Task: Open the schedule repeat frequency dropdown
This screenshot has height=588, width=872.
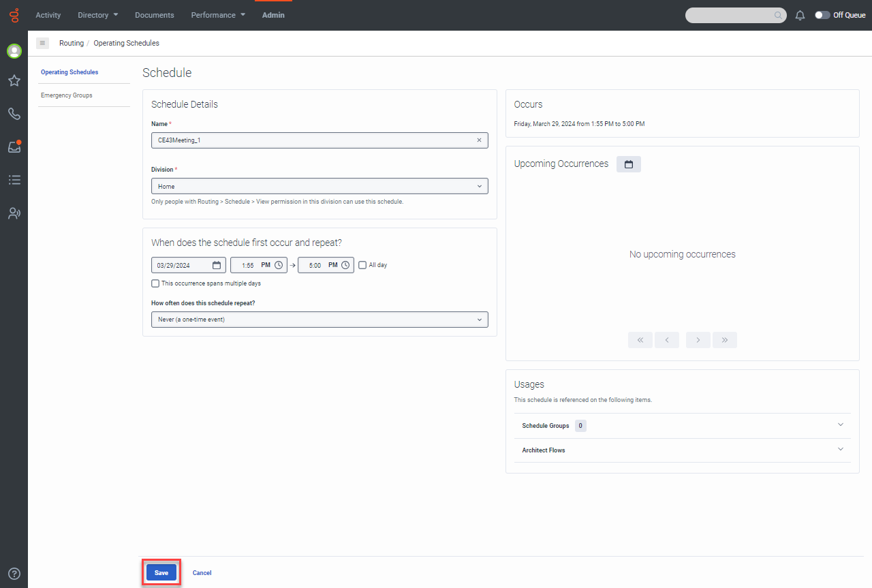Action: pyautogui.click(x=319, y=320)
